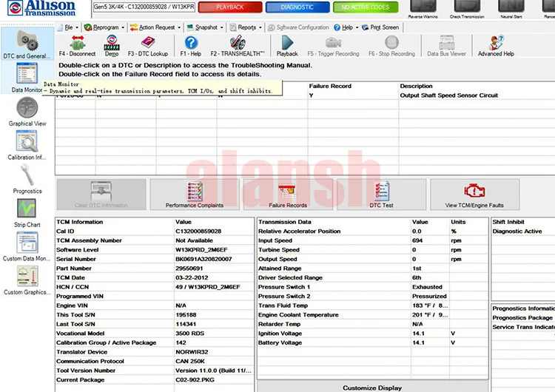Open the Data Bus Viewer

click(446, 46)
